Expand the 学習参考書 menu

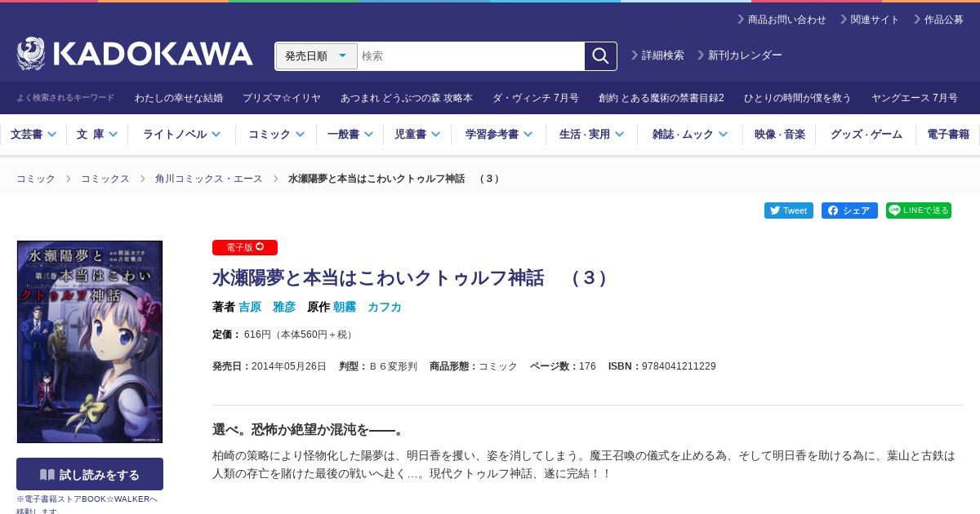pyautogui.click(x=499, y=135)
